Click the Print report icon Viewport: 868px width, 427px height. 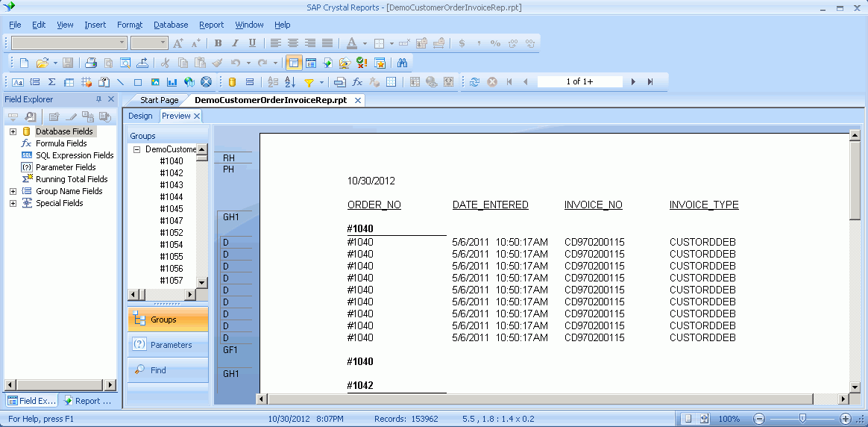[90, 63]
